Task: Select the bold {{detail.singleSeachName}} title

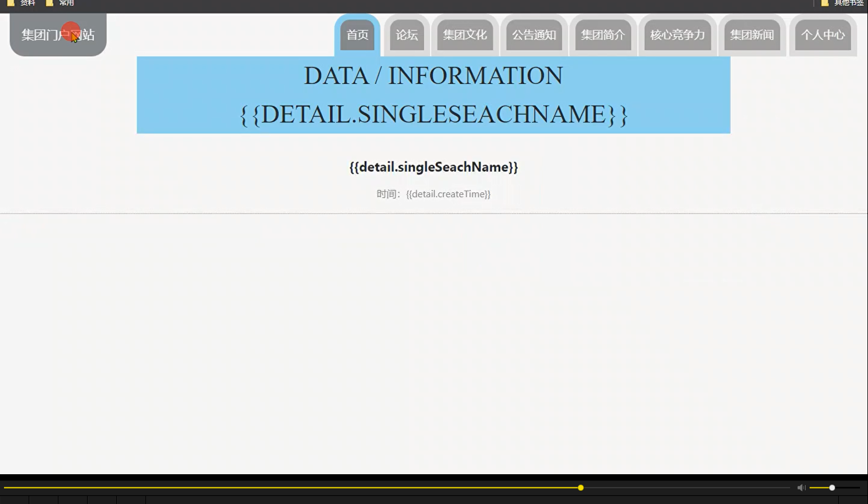Action: [433, 167]
